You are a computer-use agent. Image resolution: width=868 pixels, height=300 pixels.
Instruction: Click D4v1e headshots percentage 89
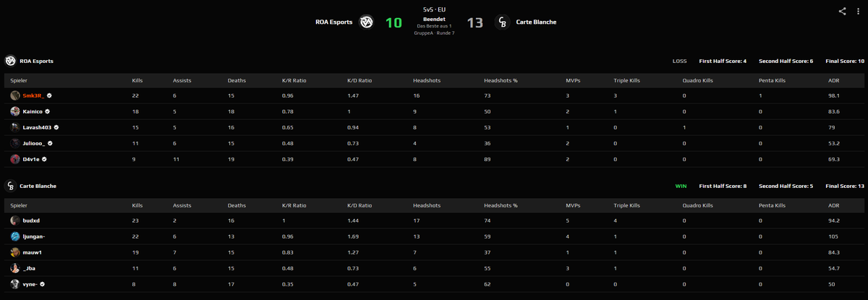coord(488,159)
